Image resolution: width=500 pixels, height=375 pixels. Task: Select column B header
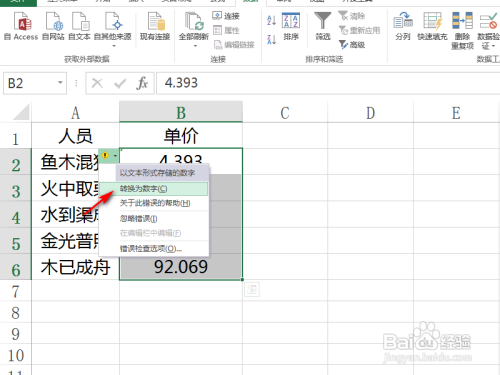pos(181,113)
